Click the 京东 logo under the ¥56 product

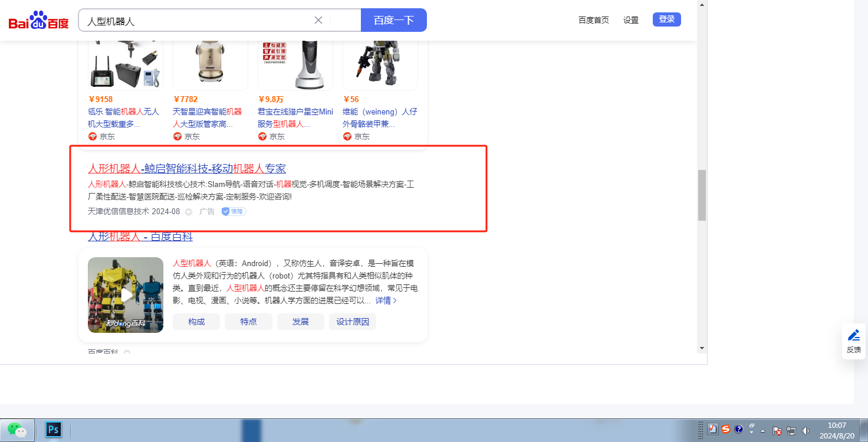pyautogui.click(x=347, y=136)
